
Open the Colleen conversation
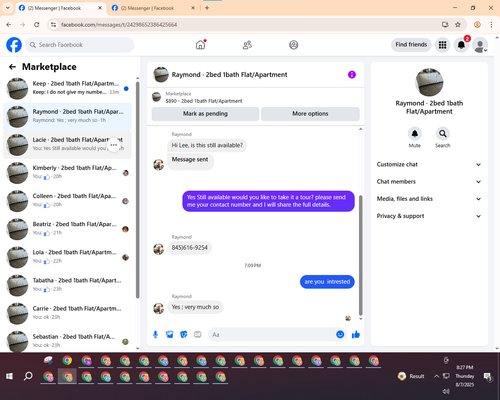coord(67,201)
